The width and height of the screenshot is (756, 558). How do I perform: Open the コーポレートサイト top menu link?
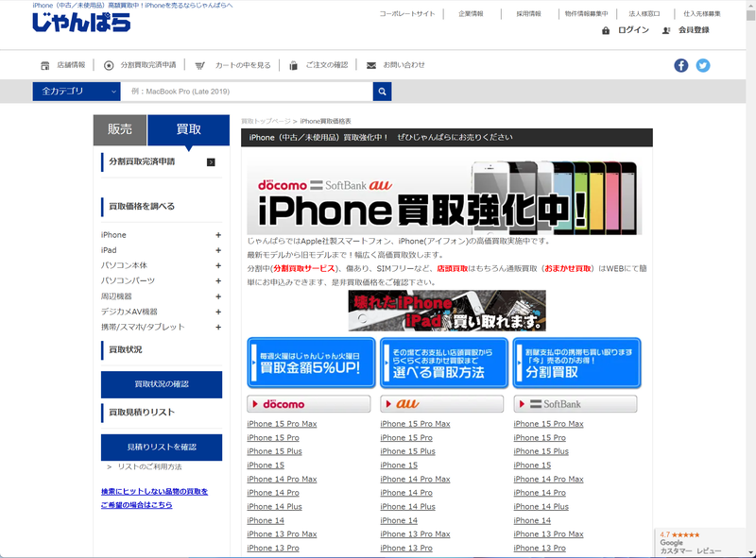pyautogui.click(x=406, y=13)
